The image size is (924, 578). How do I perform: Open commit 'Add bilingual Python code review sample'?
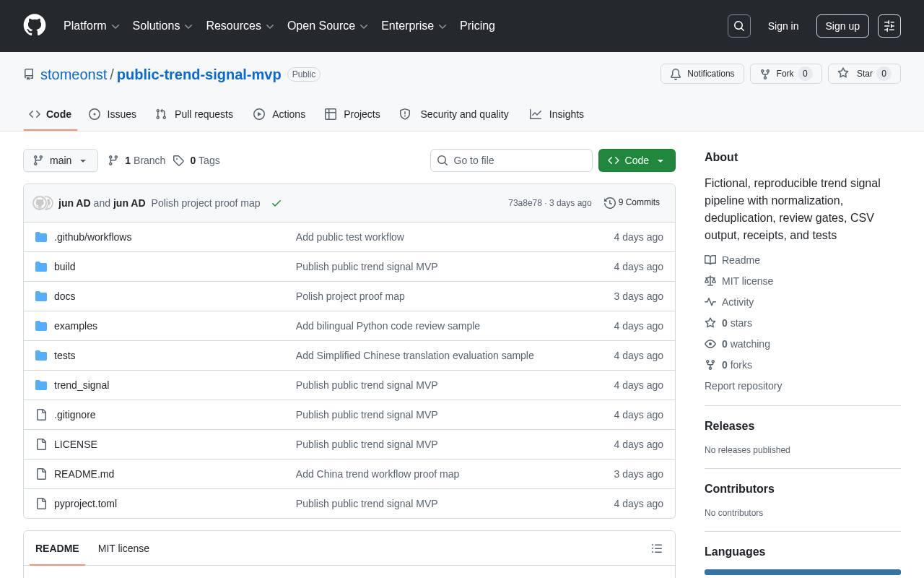pos(388,326)
